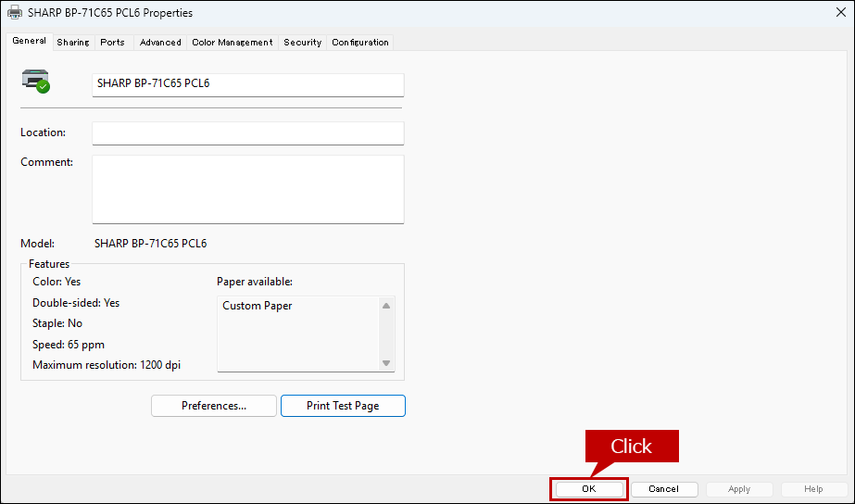Click the up arrow in paper list scrollbar

click(386, 306)
